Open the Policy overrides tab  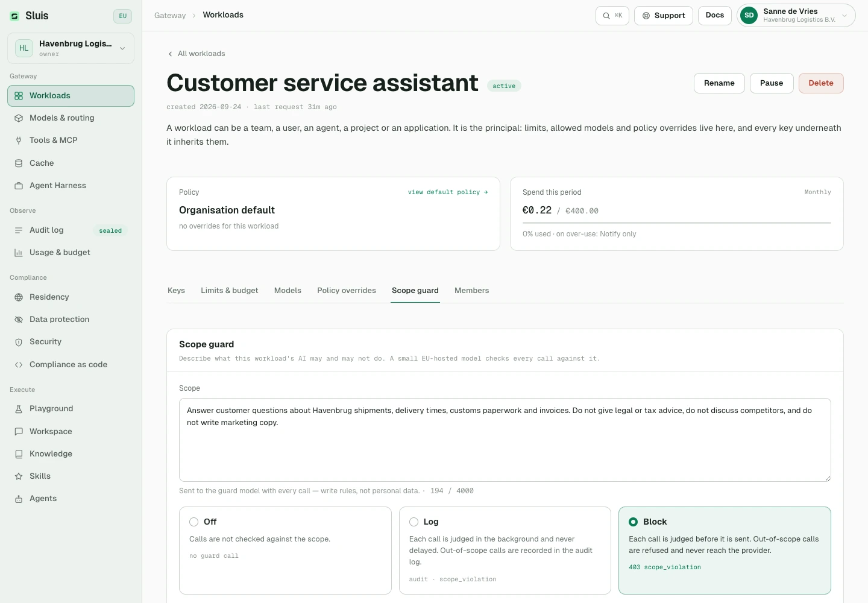(347, 291)
